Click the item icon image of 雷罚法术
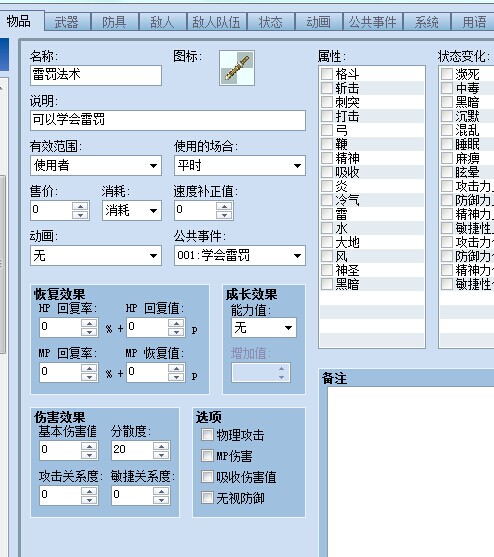The image size is (494, 557). point(237,68)
